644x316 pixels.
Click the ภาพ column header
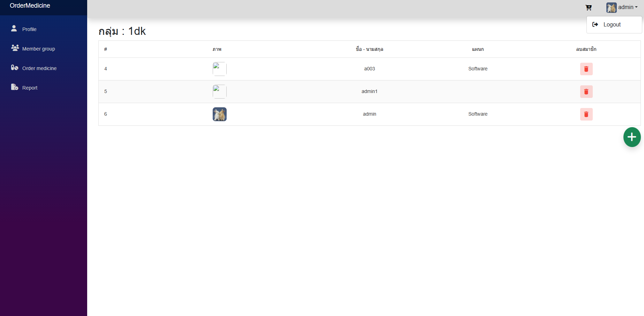(217, 49)
